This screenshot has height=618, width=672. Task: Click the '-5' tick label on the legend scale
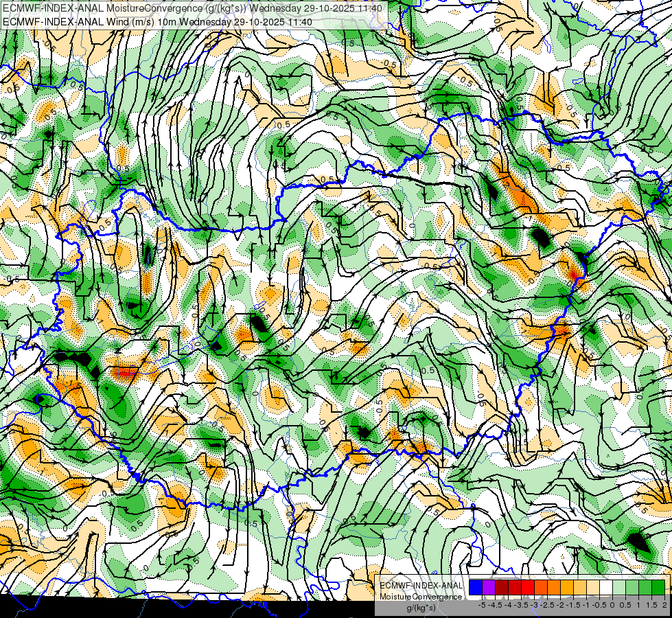482,605
